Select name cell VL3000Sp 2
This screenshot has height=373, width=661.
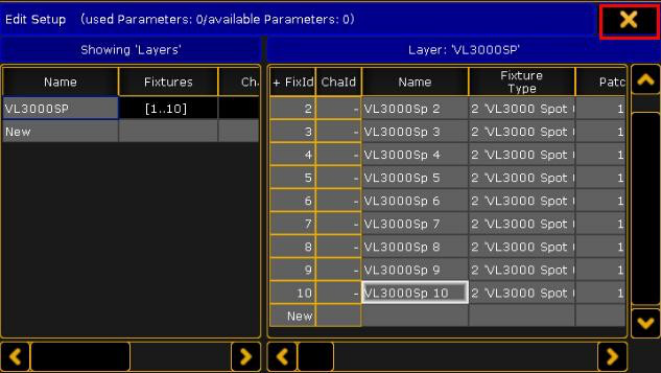415,108
